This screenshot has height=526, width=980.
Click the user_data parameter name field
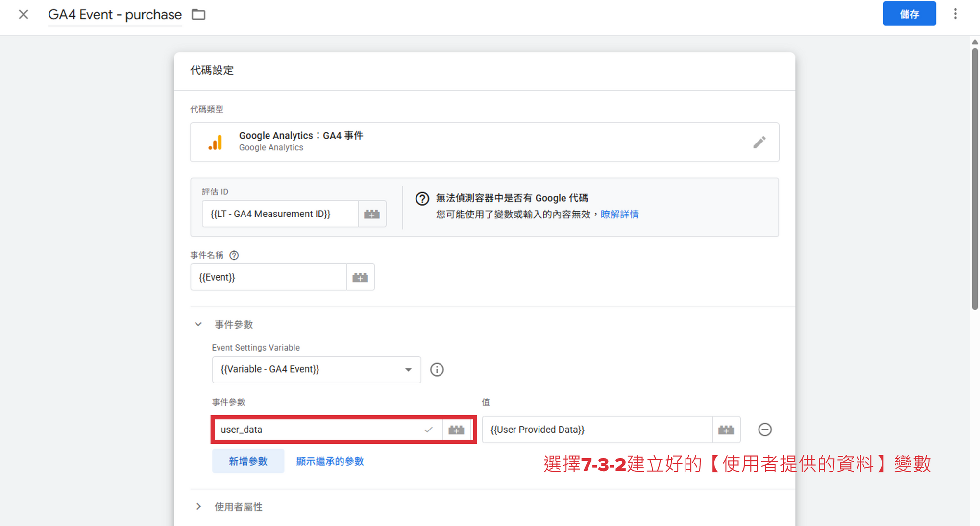(x=318, y=430)
